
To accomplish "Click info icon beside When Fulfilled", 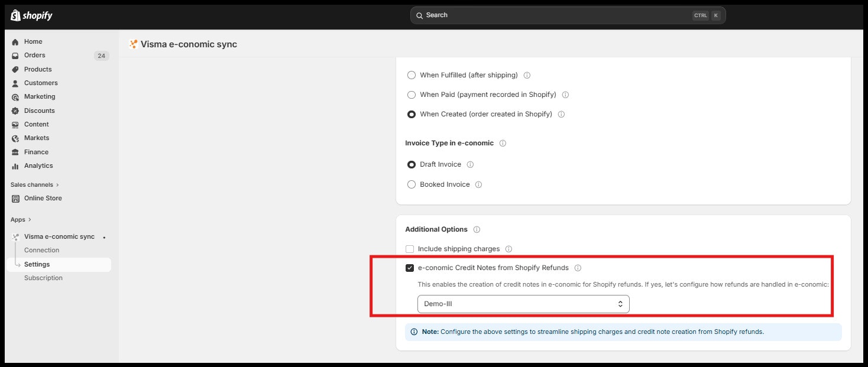I will pos(527,76).
